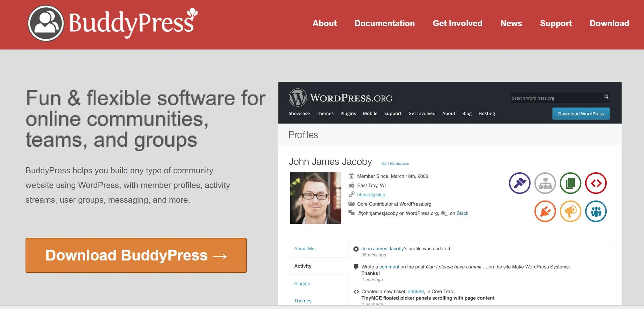Open the https://jjj.blog website link
Screen dimensions: 644x309
[x=371, y=195]
